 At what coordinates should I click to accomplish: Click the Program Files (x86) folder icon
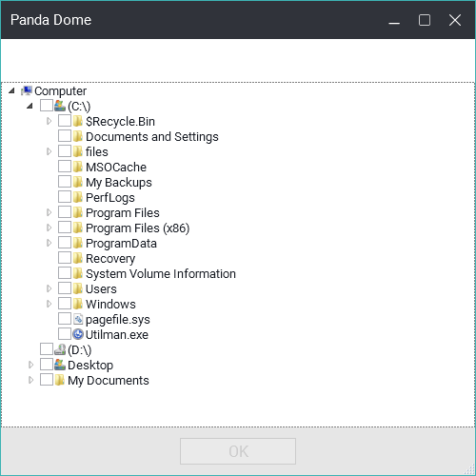[x=78, y=228]
